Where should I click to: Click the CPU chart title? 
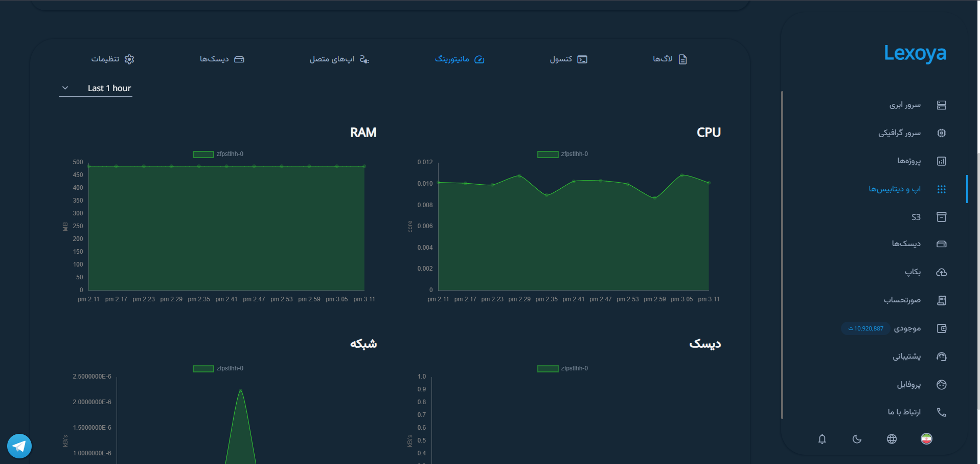tap(709, 132)
